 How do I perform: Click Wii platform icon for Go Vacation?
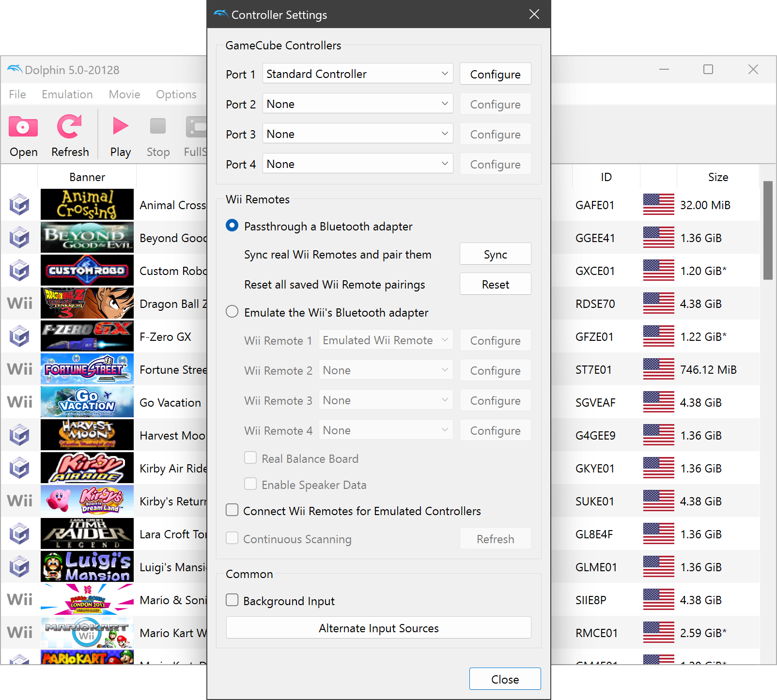click(20, 402)
